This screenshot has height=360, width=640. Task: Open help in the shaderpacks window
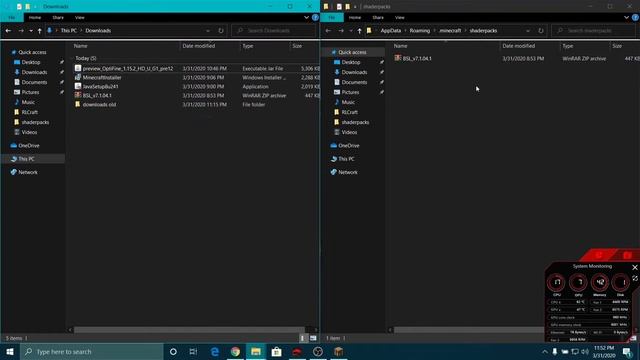click(x=636, y=18)
